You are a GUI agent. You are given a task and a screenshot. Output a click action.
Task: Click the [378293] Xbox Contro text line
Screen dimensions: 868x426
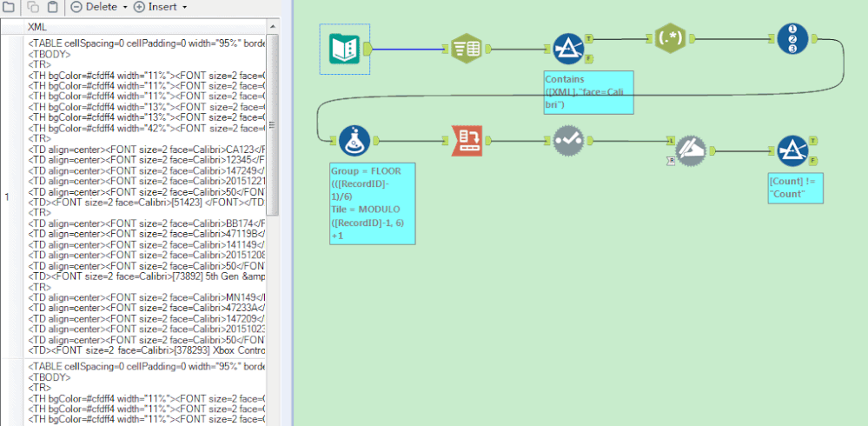[147, 351]
